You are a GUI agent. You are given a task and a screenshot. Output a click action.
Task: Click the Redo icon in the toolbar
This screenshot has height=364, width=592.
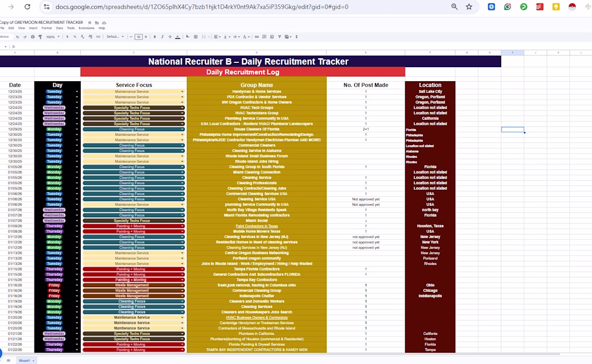pyautogui.click(x=25, y=37)
